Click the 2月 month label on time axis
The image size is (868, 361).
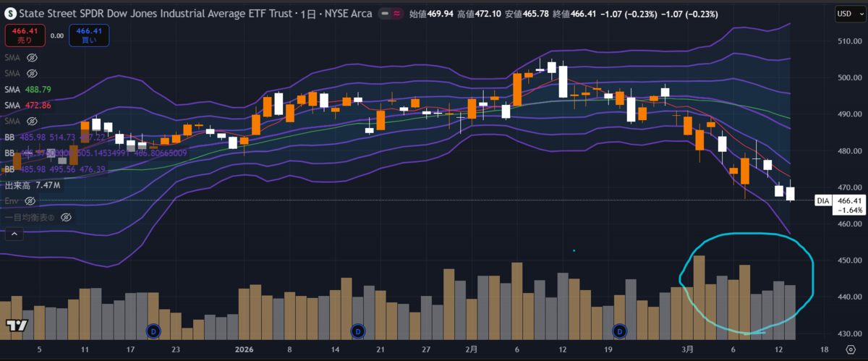471,349
